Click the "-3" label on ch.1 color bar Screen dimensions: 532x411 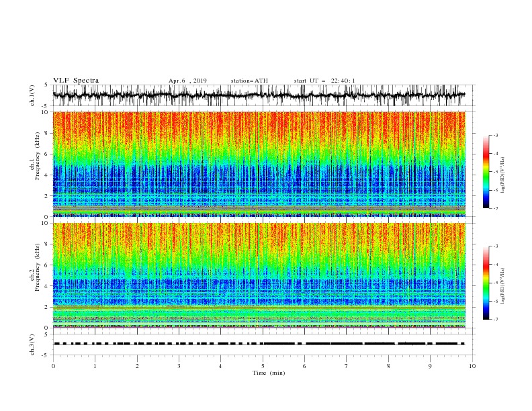[496, 135]
